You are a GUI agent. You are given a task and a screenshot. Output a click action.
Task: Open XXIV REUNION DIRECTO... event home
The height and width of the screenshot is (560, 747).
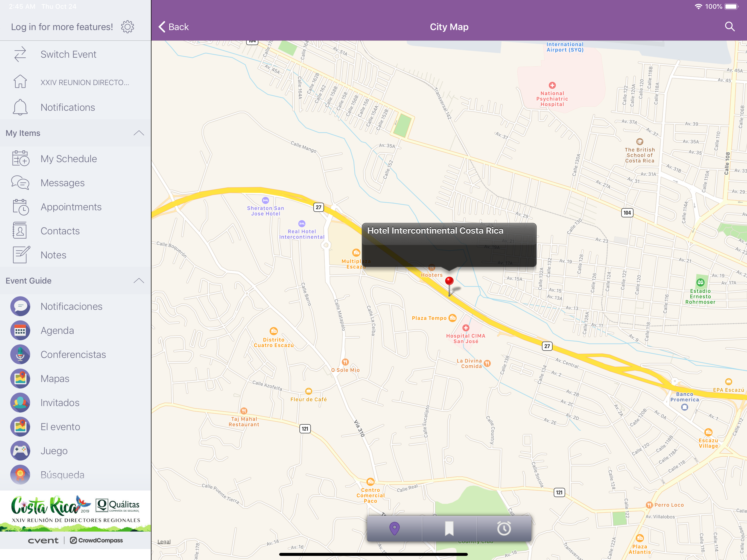click(75, 82)
